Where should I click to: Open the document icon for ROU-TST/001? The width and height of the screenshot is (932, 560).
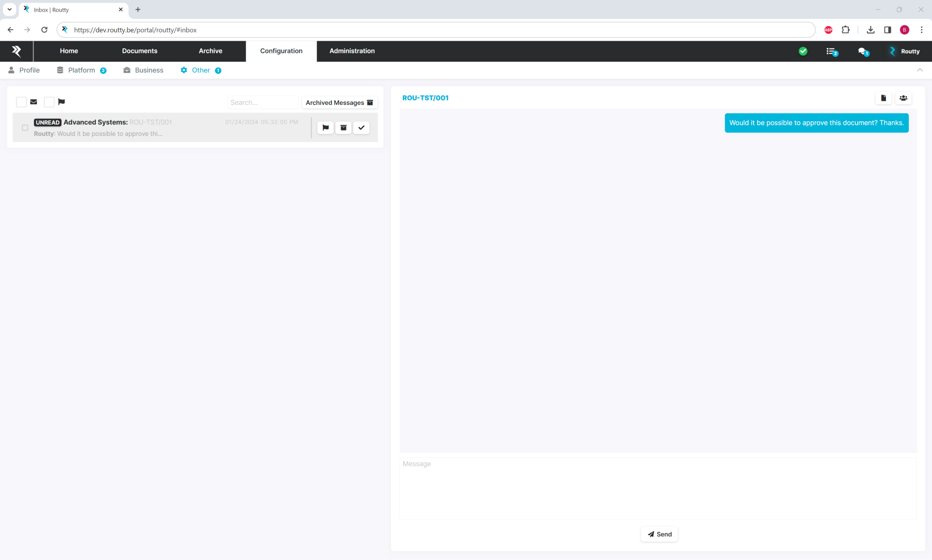point(883,98)
